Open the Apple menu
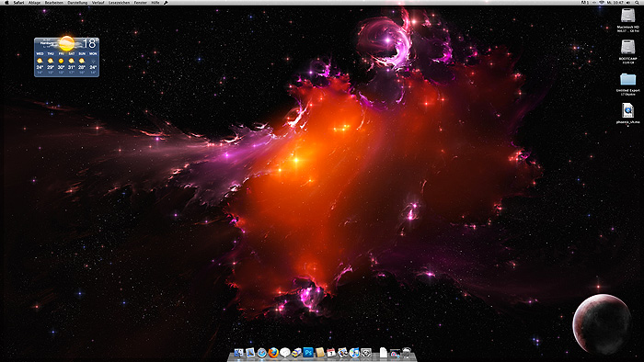The width and height of the screenshot is (644, 362). [6, 3]
